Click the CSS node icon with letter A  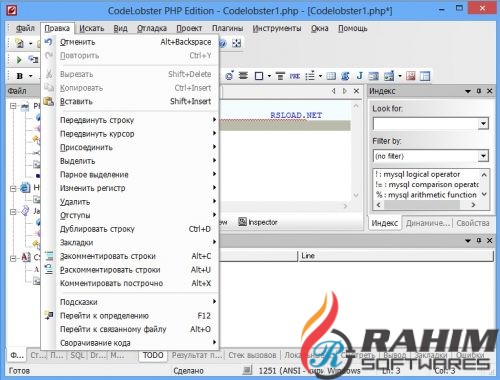tap(26, 257)
